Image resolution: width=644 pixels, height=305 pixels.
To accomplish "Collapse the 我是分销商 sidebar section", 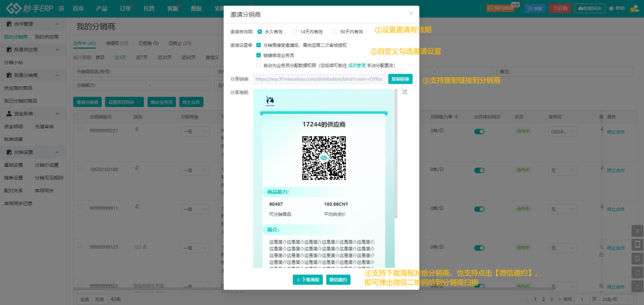I will (x=57, y=75).
